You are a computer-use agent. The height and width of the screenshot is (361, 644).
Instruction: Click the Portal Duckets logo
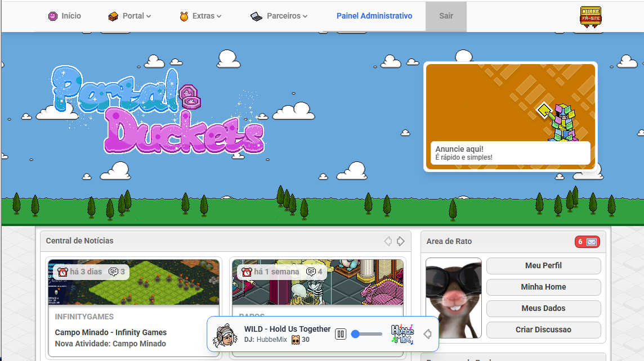tap(158, 111)
